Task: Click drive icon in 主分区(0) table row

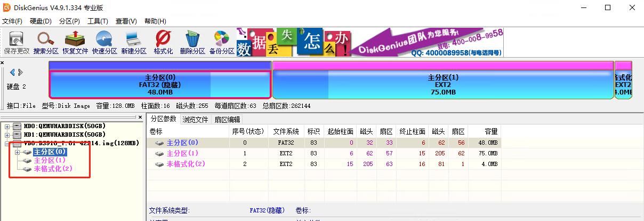Action: (x=160, y=143)
